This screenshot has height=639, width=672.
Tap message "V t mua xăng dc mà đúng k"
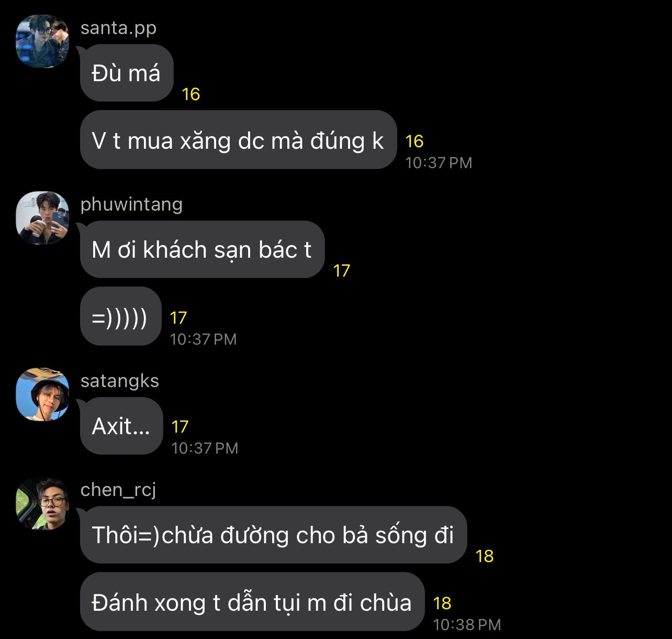238,140
